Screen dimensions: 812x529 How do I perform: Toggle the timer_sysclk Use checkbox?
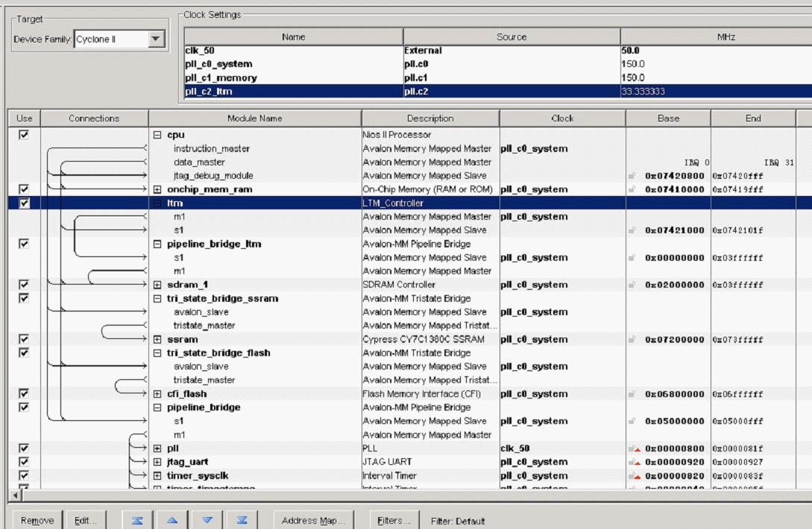coord(24,475)
